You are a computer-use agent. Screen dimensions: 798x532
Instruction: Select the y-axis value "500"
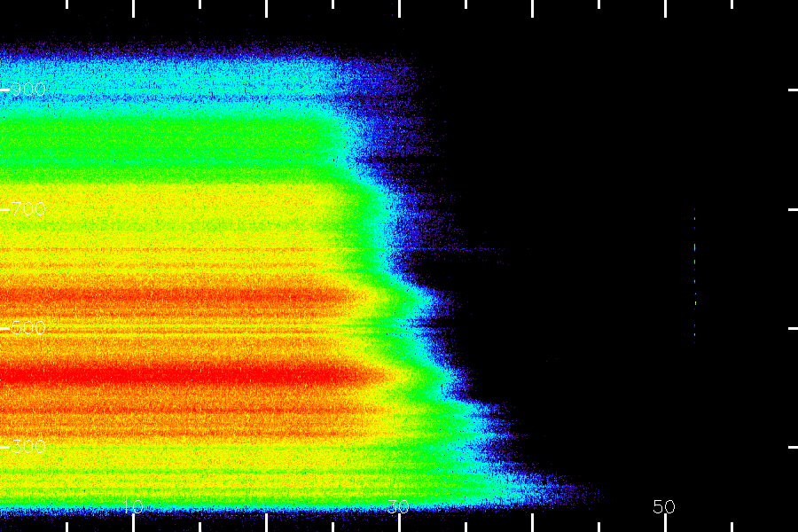click(x=28, y=328)
